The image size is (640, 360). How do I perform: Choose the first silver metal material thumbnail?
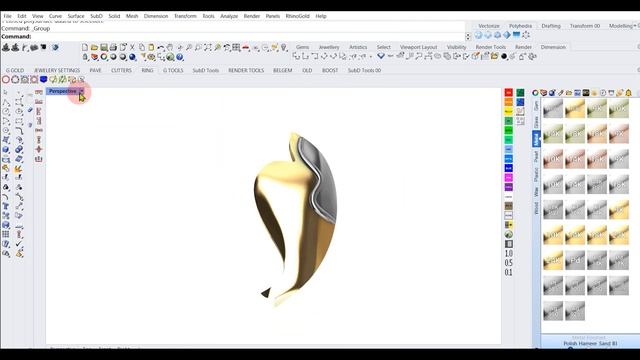553,109
